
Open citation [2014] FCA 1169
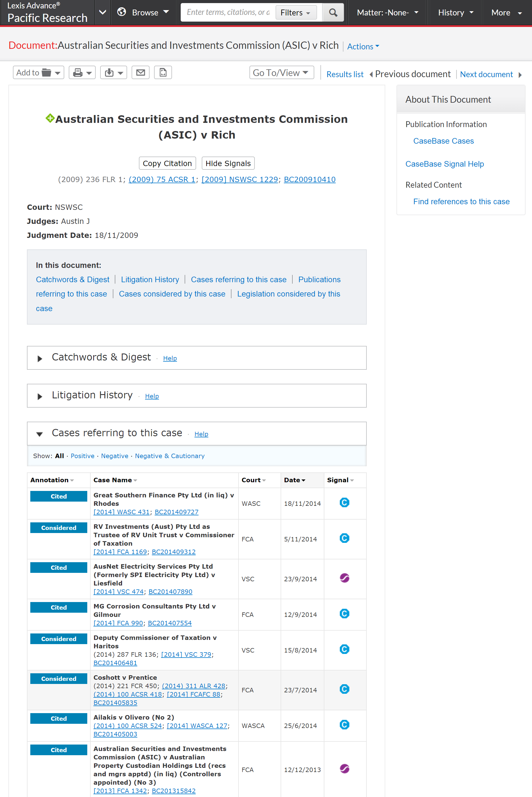[x=120, y=552]
